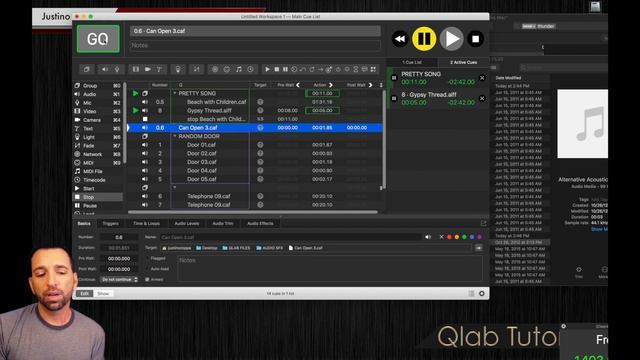
Task: Toggle the Flagged checkbox
Action: [x=147, y=258]
